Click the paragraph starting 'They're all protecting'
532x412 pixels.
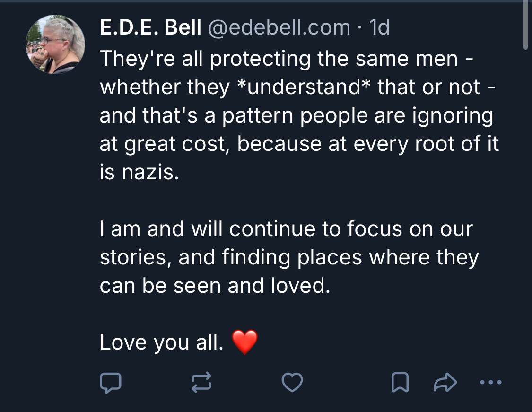click(299, 115)
